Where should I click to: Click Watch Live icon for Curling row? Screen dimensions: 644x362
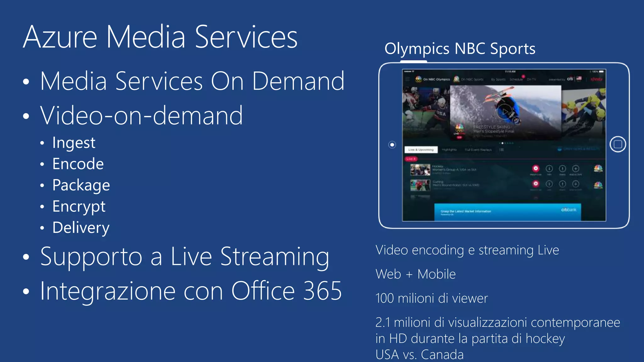pyautogui.click(x=536, y=184)
